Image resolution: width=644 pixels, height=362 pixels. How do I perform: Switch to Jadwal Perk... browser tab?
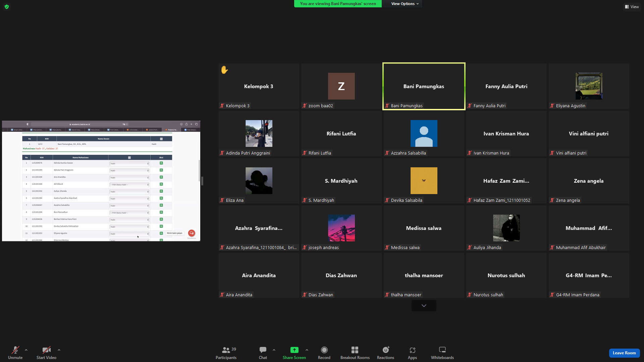(x=152, y=130)
